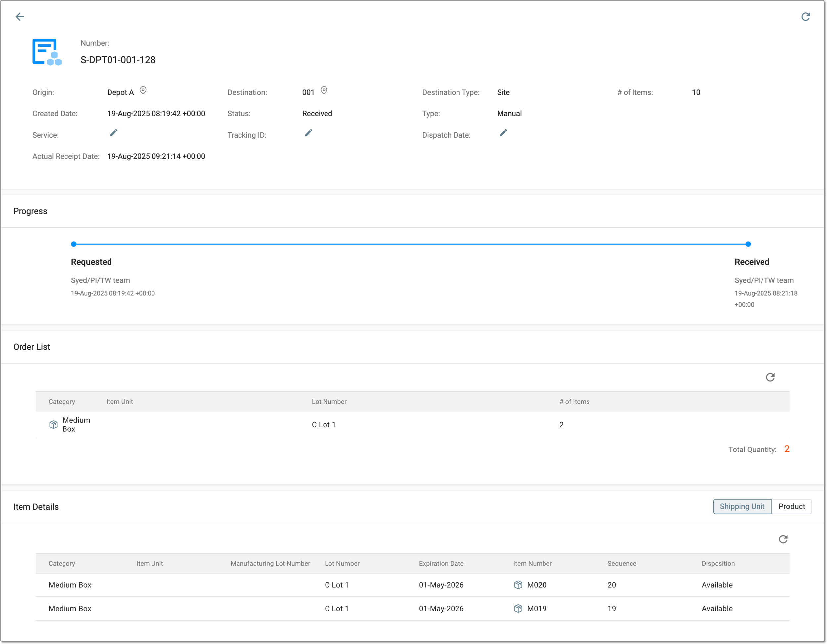
Task: Click the Received stage label in Progress
Action: click(752, 262)
